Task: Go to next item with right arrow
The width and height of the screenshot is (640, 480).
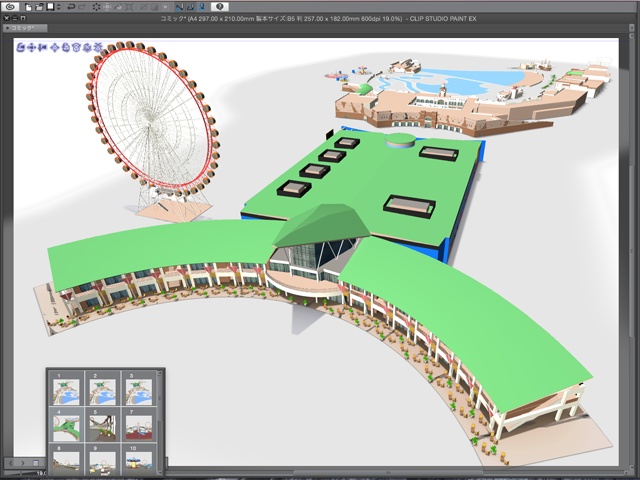Action: click(x=23, y=463)
